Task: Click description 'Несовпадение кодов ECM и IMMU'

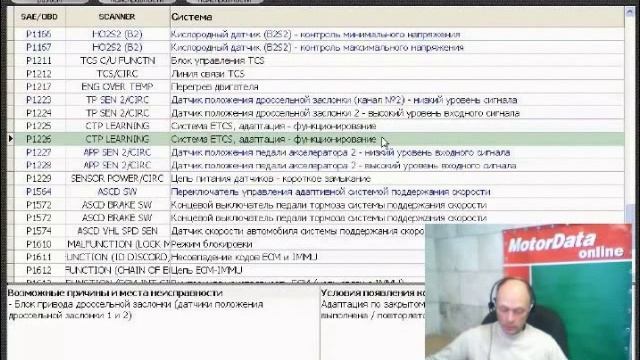Action: (x=244, y=257)
